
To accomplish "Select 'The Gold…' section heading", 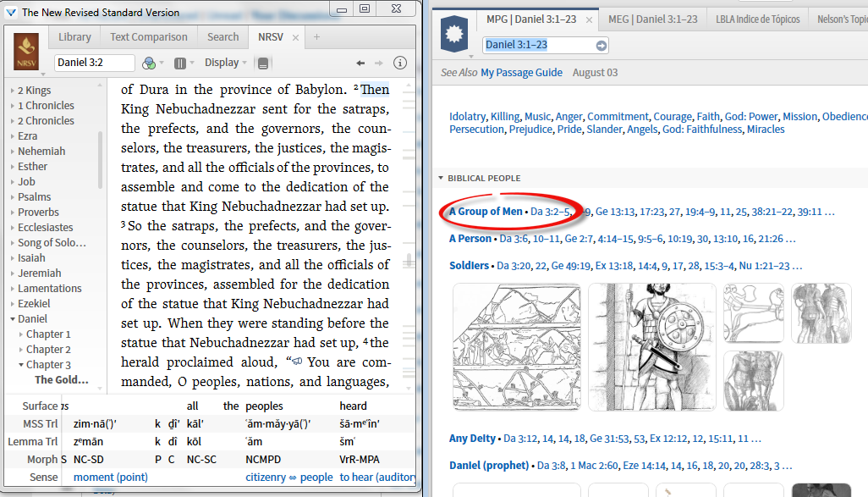I will click(62, 379).
